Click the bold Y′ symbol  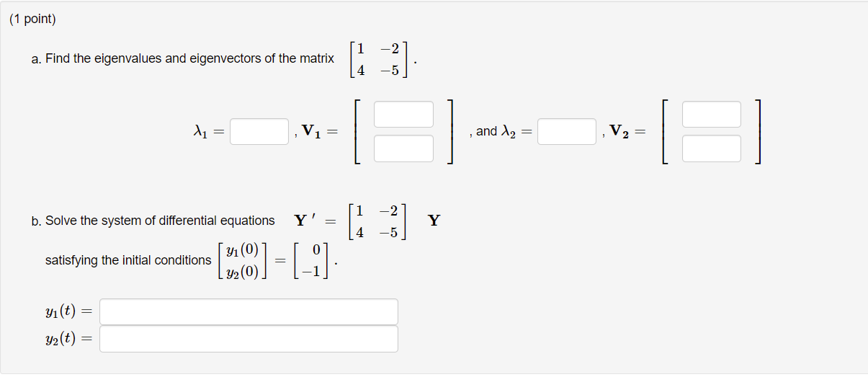[305, 220]
